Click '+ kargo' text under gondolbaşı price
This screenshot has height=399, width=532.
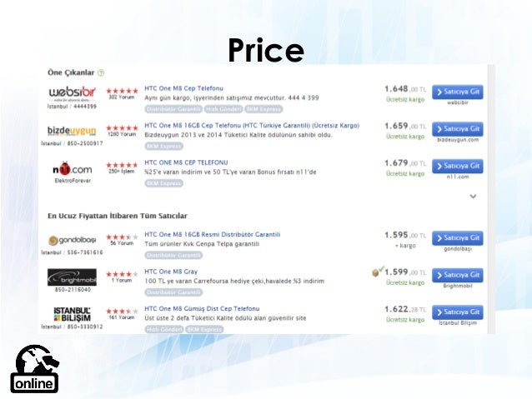pos(405,246)
